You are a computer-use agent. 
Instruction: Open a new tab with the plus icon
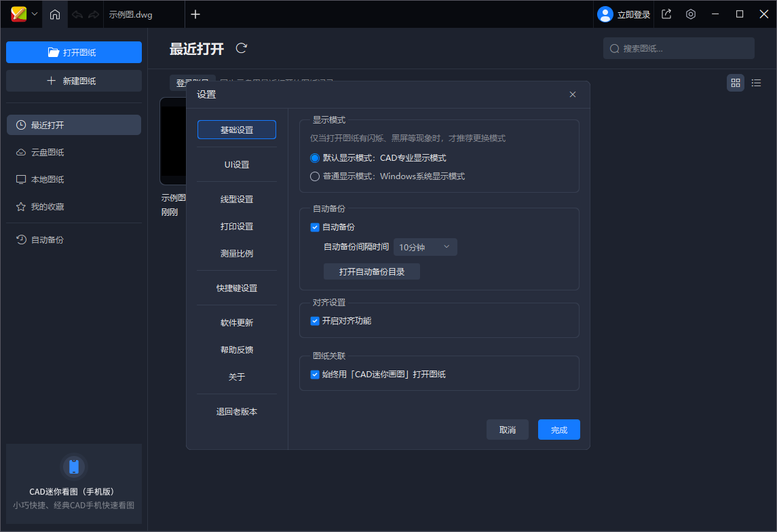coord(195,14)
